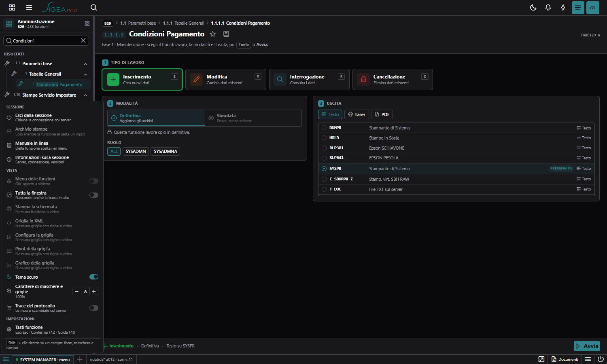This screenshot has height=364, width=607.
Task: Collapse the Stampe Servizio Impostare chevron
Action: [x=85, y=95]
